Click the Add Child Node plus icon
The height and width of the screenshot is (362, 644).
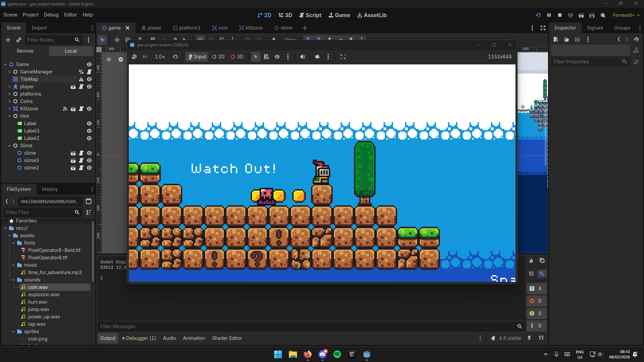(8, 40)
